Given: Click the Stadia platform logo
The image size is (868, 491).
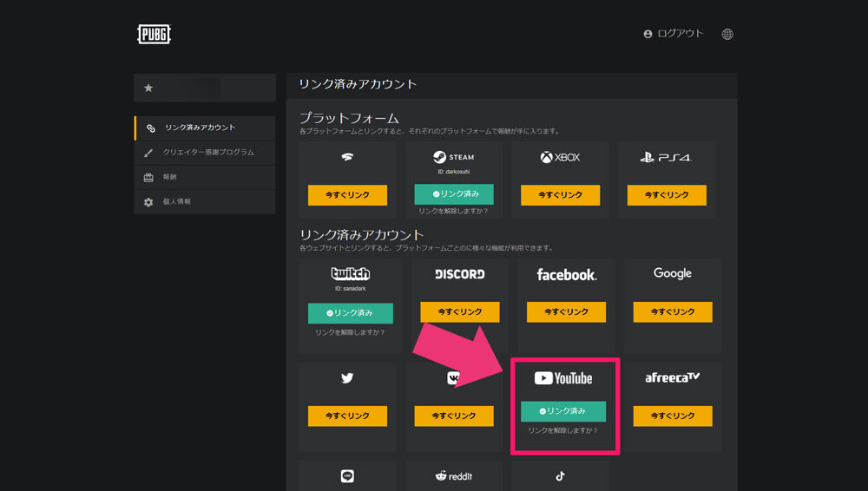Looking at the screenshot, I should 347,157.
